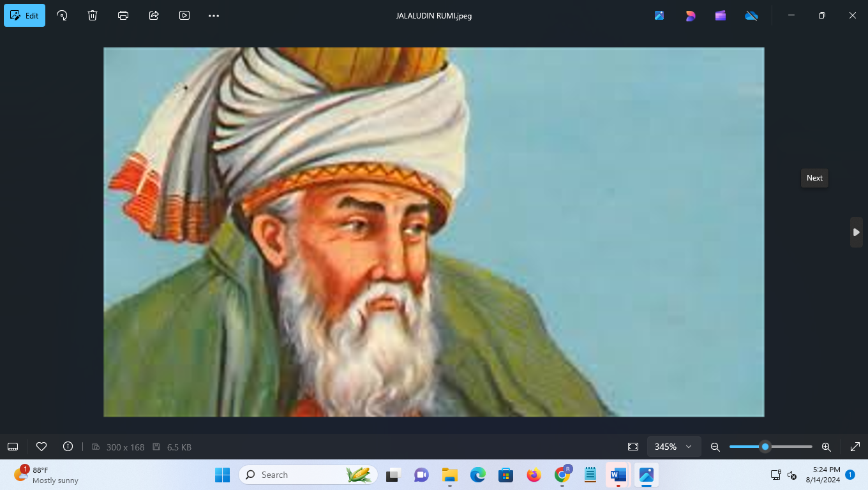Viewport: 868px width, 490px height.
Task: Close the Photos window
Action: [x=853, y=15]
